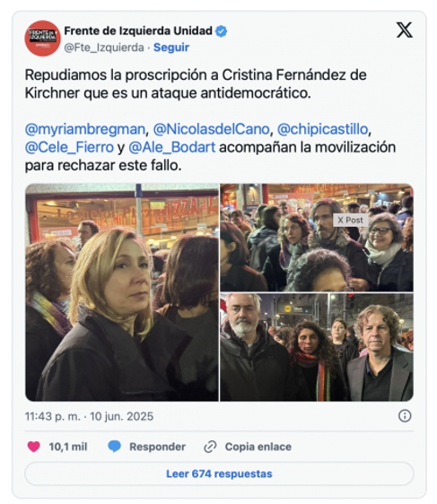Viewport: 437px width, 504px height.
Task: Click the copy link chain icon
Action: 210,447
